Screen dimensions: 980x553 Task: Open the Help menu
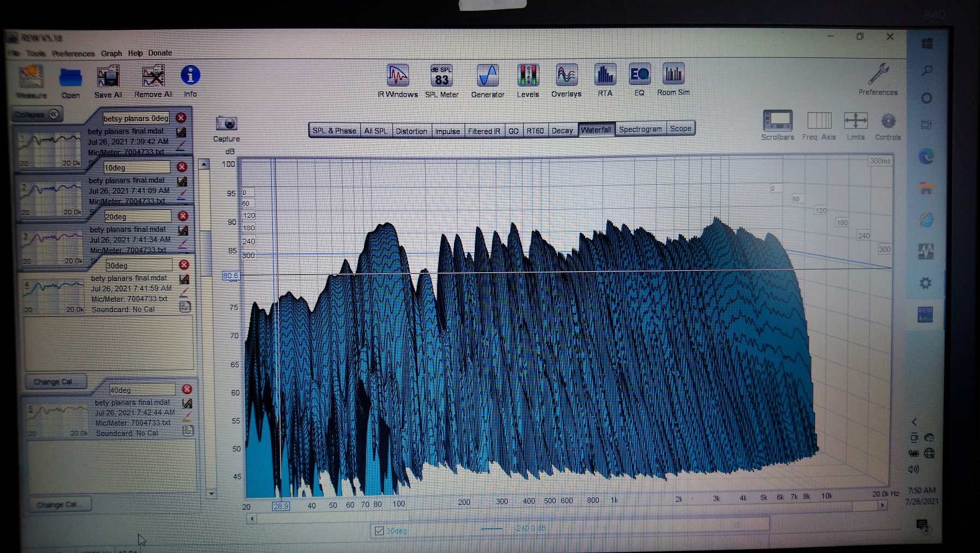point(135,53)
